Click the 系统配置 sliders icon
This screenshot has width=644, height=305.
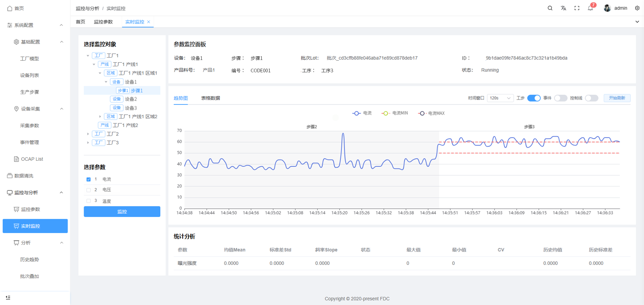point(10,25)
